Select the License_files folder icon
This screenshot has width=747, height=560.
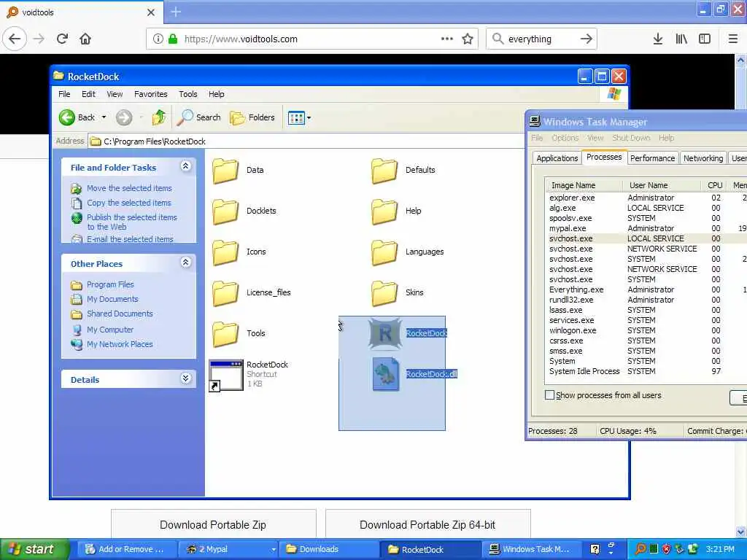click(x=225, y=293)
